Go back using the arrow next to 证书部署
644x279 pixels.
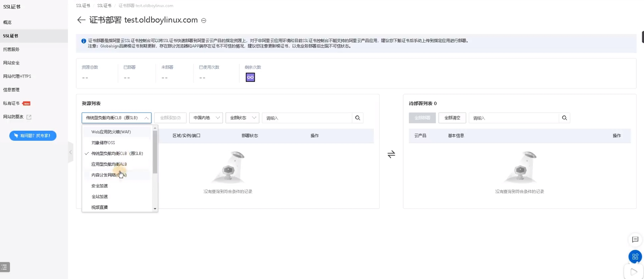tap(81, 20)
